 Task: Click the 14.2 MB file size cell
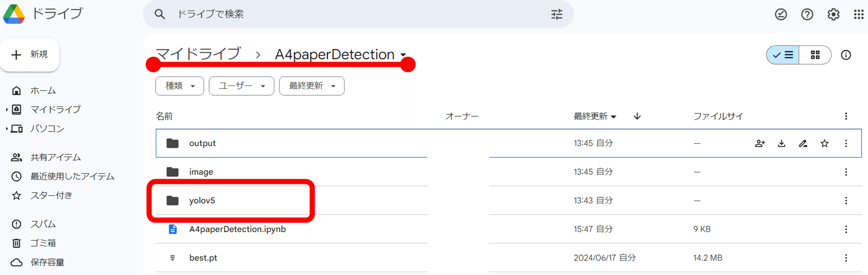[708, 258]
